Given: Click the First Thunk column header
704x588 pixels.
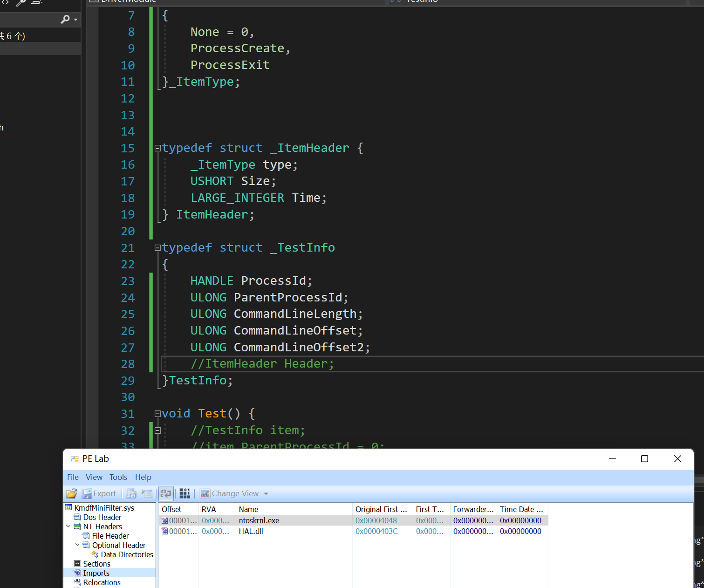Looking at the screenshot, I should click(x=431, y=509).
